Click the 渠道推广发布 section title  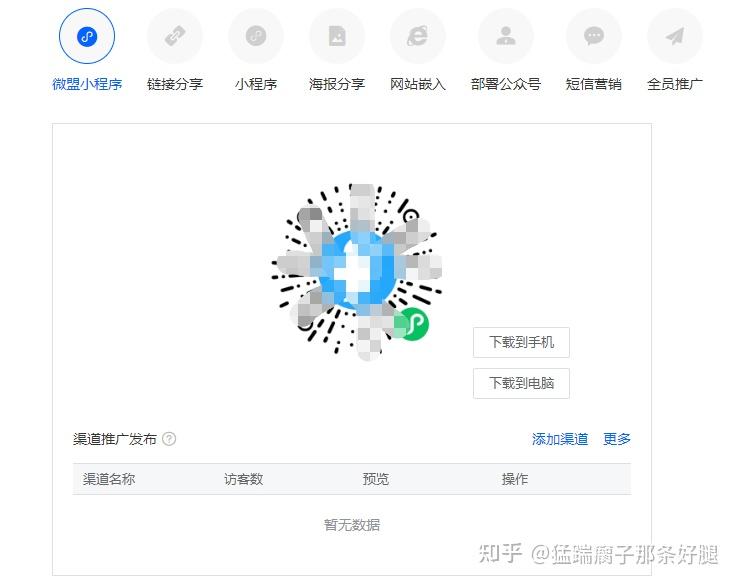115,439
